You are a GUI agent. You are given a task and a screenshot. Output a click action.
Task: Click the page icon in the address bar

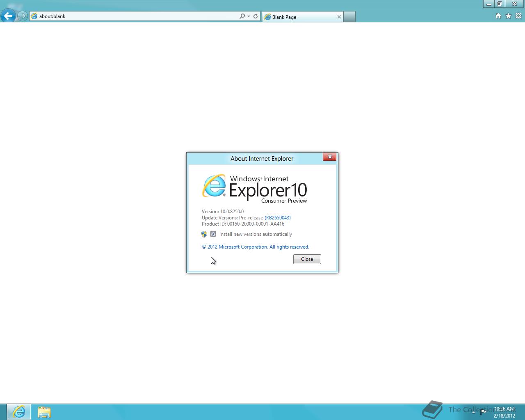pos(34,16)
